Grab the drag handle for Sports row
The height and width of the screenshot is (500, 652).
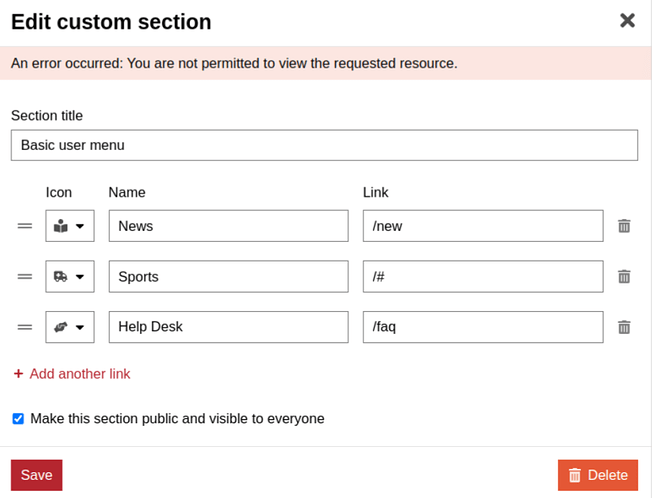(25, 277)
